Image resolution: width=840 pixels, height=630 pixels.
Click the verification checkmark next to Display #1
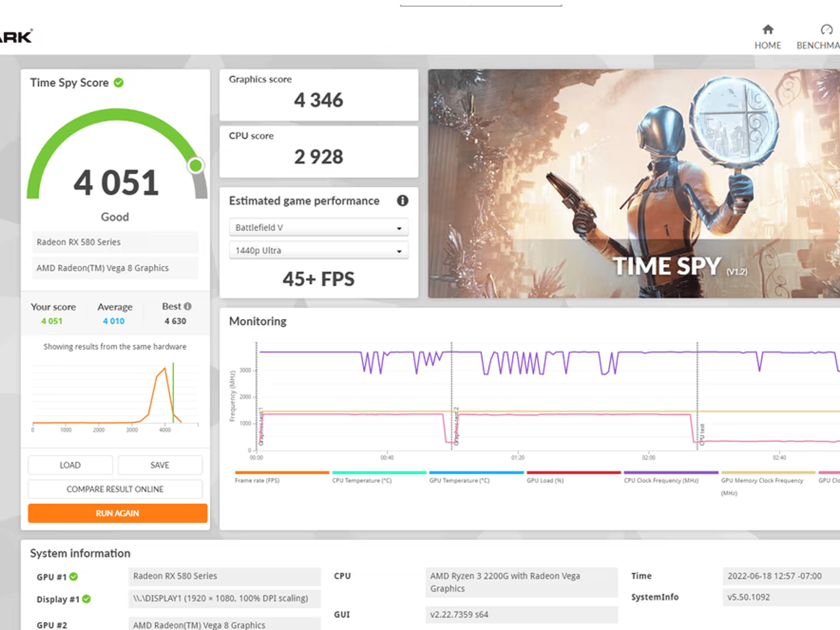(86, 599)
